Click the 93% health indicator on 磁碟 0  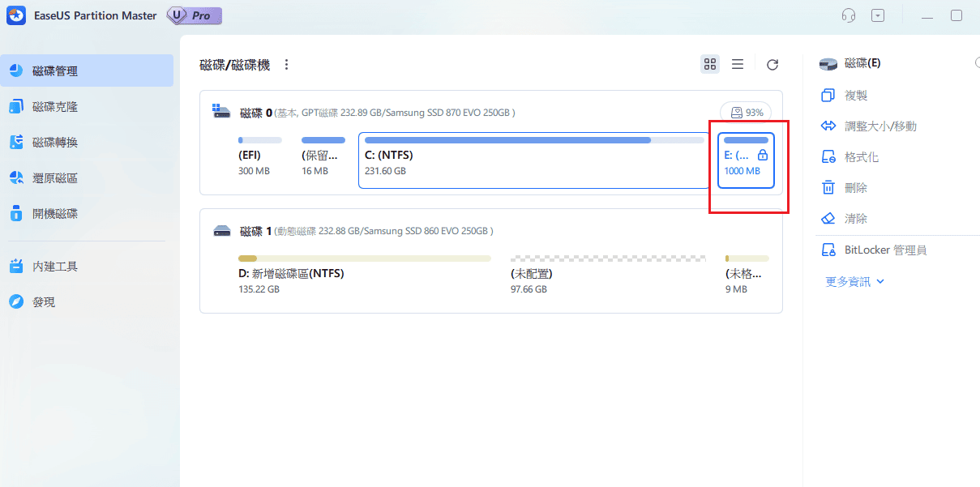coord(746,112)
